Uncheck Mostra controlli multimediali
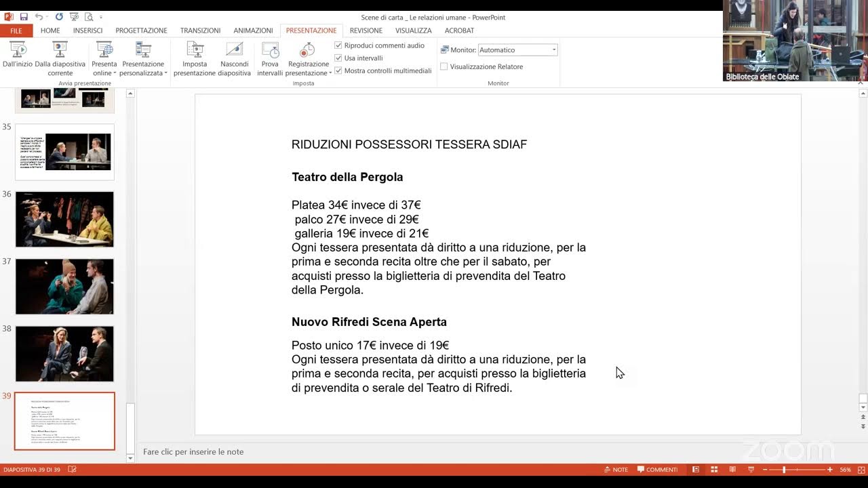The height and width of the screenshot is (488, 868). click(x=338, y=70)
